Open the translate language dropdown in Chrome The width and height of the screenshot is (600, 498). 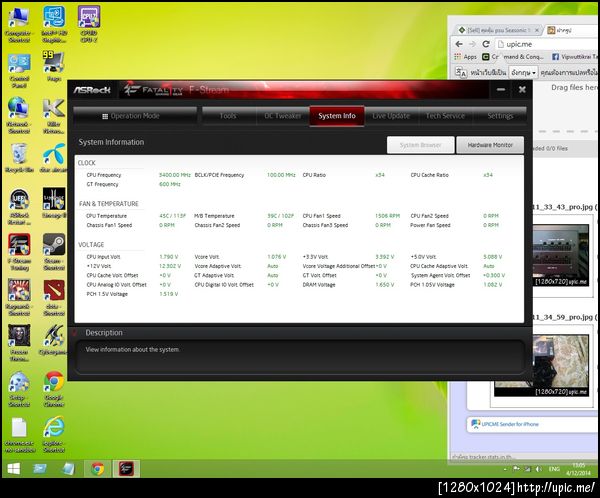[523, 72]
